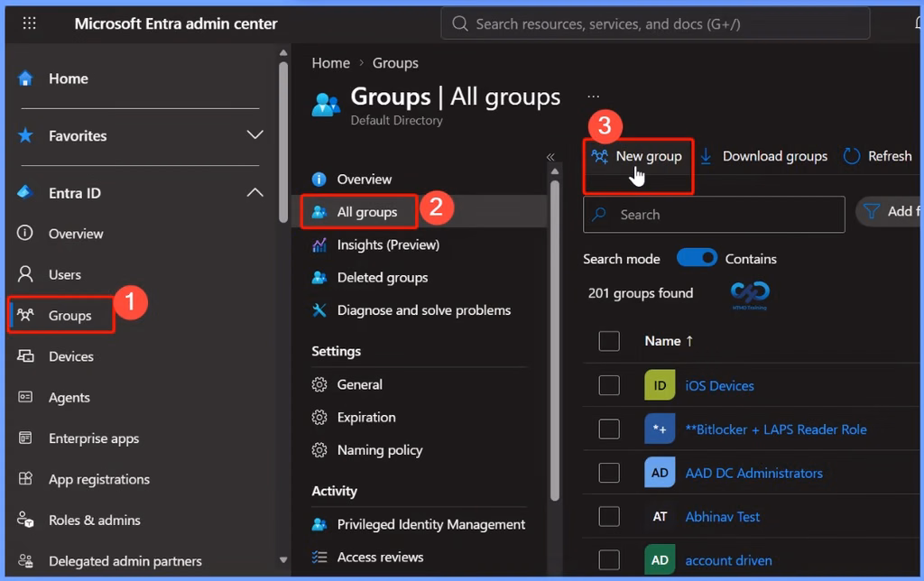
Task: Check the Bitlocker + LAPS Reader Role checkbox
Action: tap(609, 429)
